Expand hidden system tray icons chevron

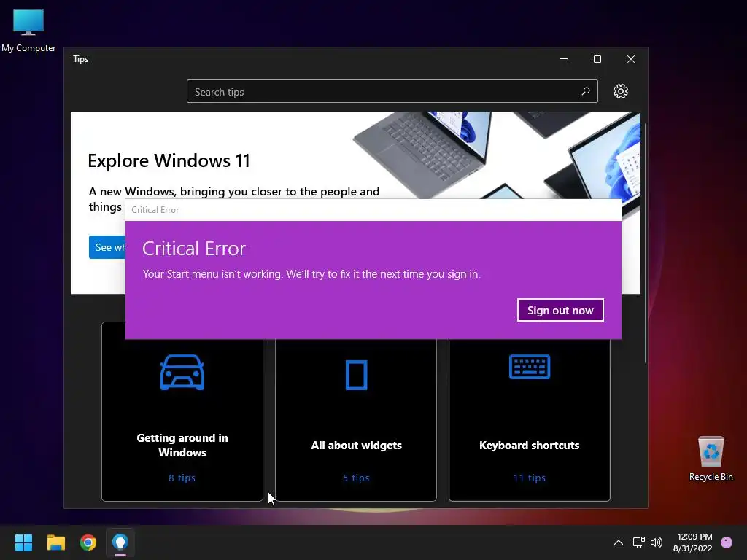pyautogui.click(x=619, y=542)
